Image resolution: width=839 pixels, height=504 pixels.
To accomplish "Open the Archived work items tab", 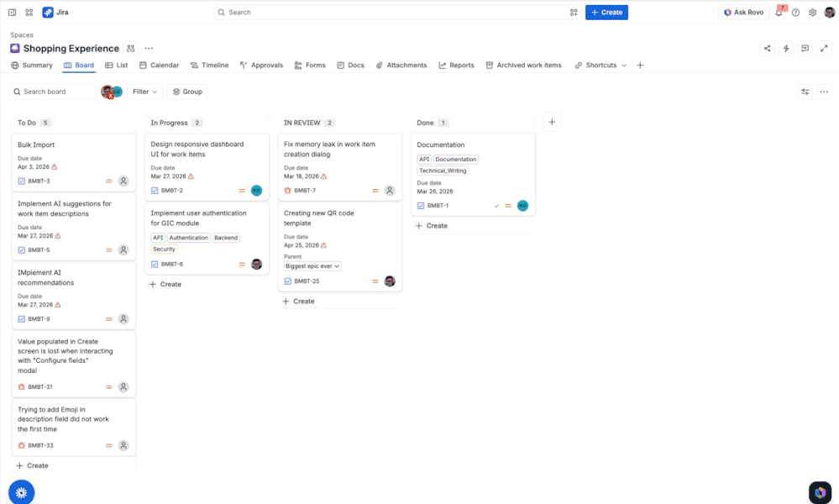I will tap(524, 66).
